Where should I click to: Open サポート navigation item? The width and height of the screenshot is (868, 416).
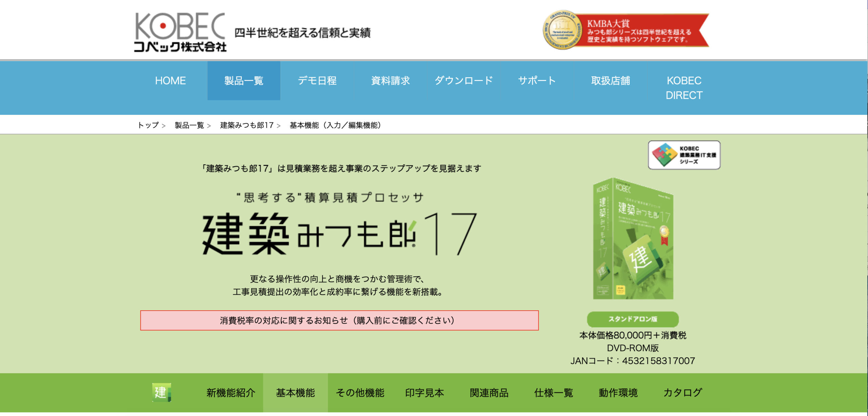tap(537, 81)
